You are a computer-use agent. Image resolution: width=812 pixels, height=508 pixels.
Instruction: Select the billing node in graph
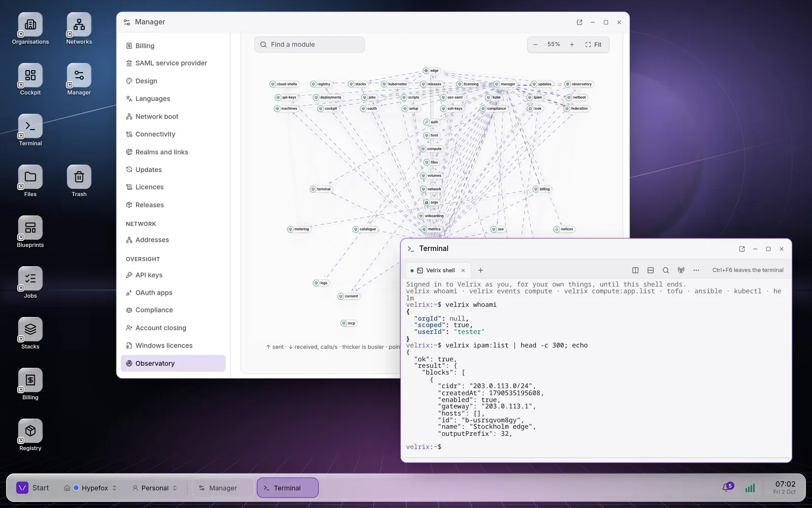(542, 189)
